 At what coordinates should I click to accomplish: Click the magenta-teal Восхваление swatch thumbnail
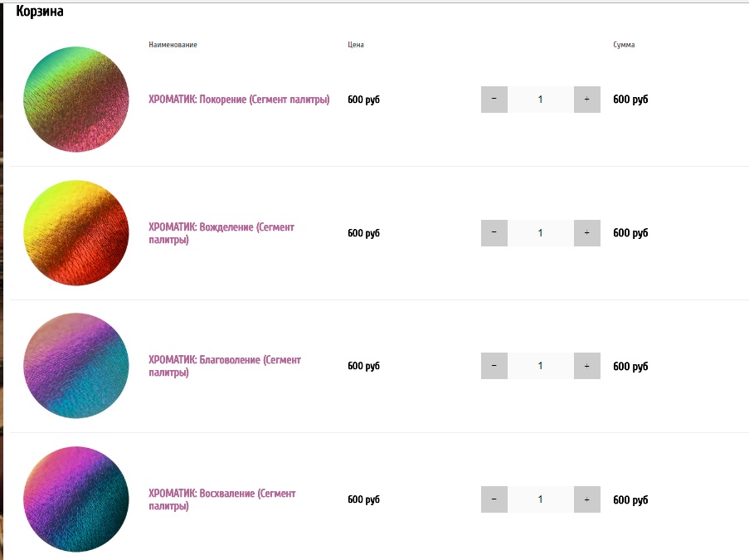pos(76,499)
